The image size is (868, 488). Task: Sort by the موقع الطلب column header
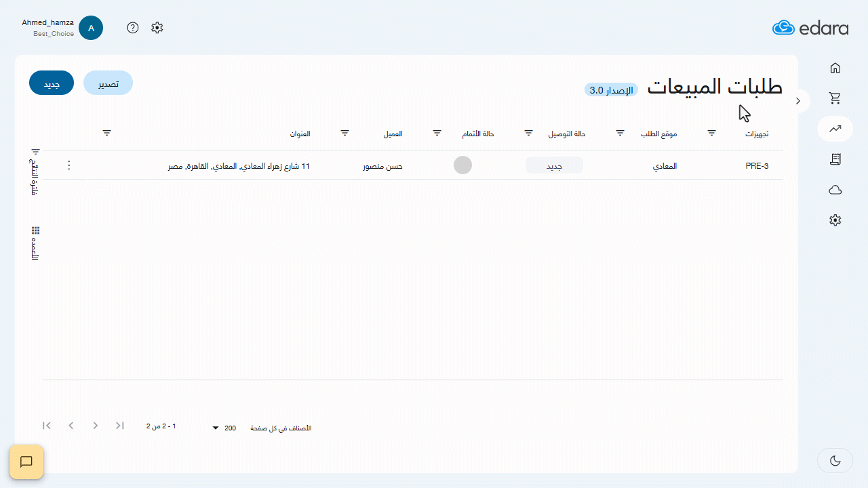click(659, 134)
